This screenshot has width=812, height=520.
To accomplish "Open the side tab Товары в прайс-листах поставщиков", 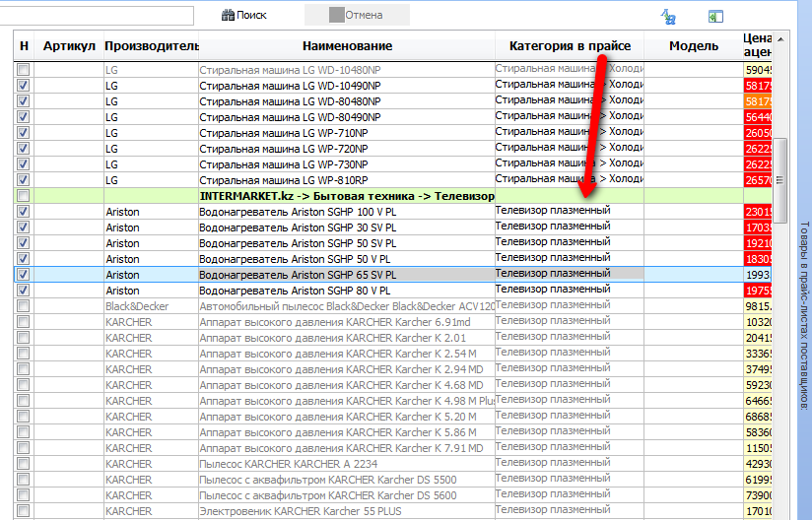I will 804,315.
